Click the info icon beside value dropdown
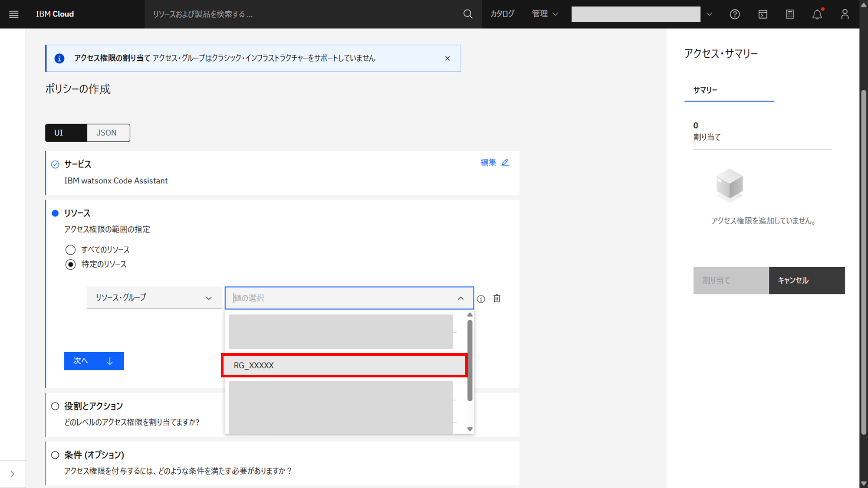The image size is (868, 488). point(481,299)
